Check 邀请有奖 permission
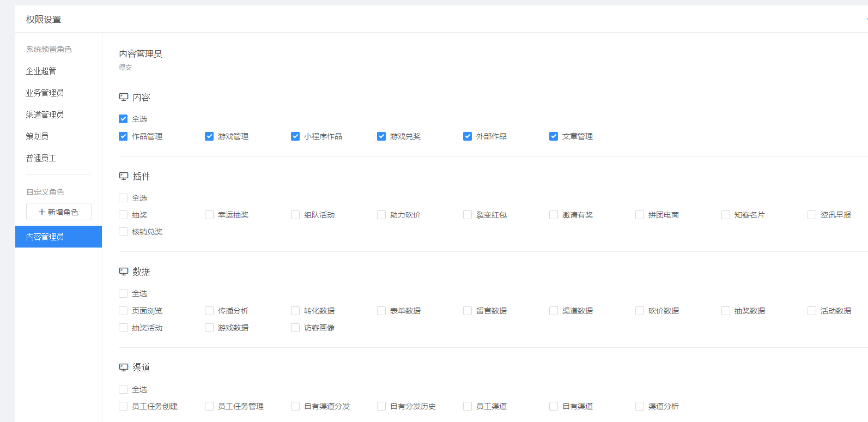Viewport: 868px width, 422px height. tap(554, 215)
